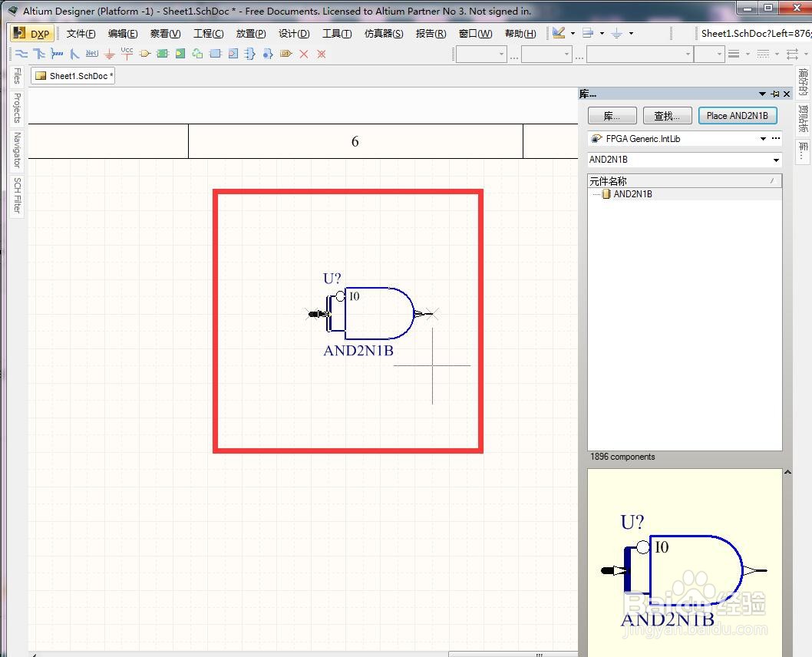Open the SCH Filter side panel tab
The width and height of the screenshot is (812, 657).
17,196
